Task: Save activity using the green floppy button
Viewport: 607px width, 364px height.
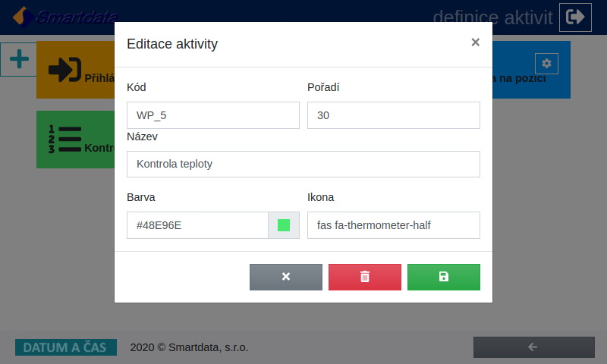Action: click(x=444, y=277)
